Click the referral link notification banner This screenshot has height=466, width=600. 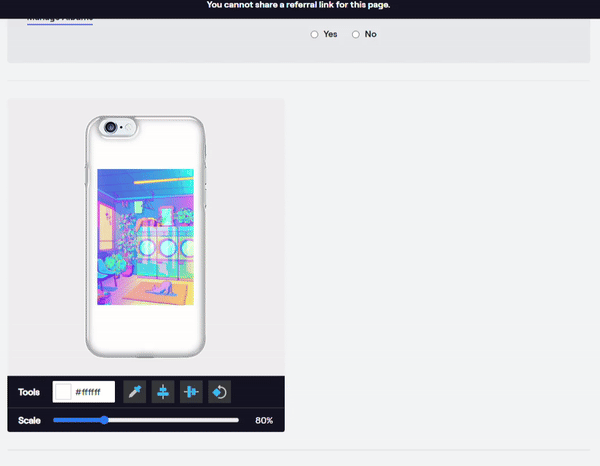click(300, 9)
